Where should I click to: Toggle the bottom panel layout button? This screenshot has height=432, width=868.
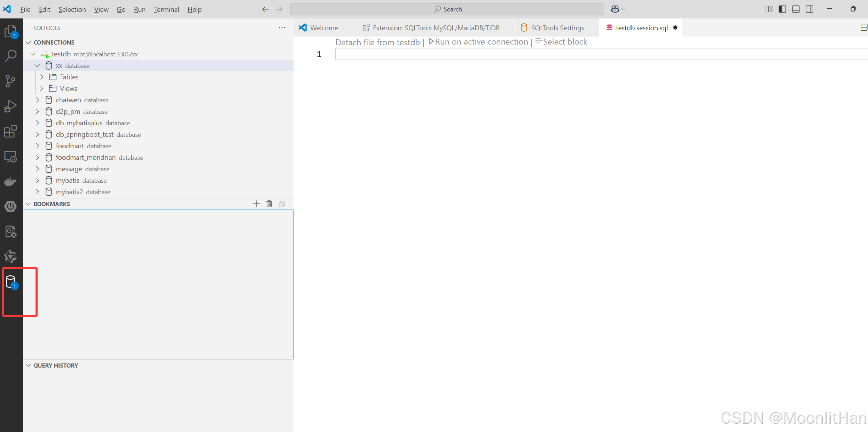point(796,9)
